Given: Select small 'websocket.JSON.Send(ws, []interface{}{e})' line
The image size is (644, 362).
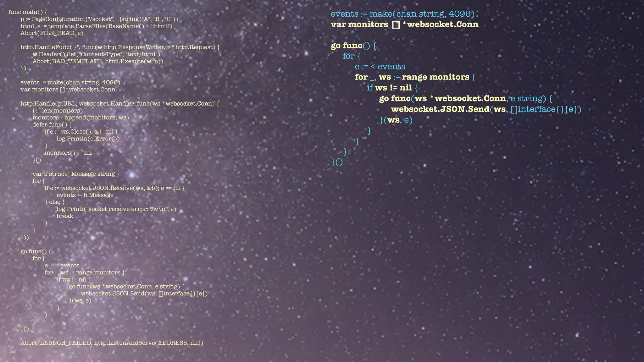Looking at the screenshot, I should point(144,293).
